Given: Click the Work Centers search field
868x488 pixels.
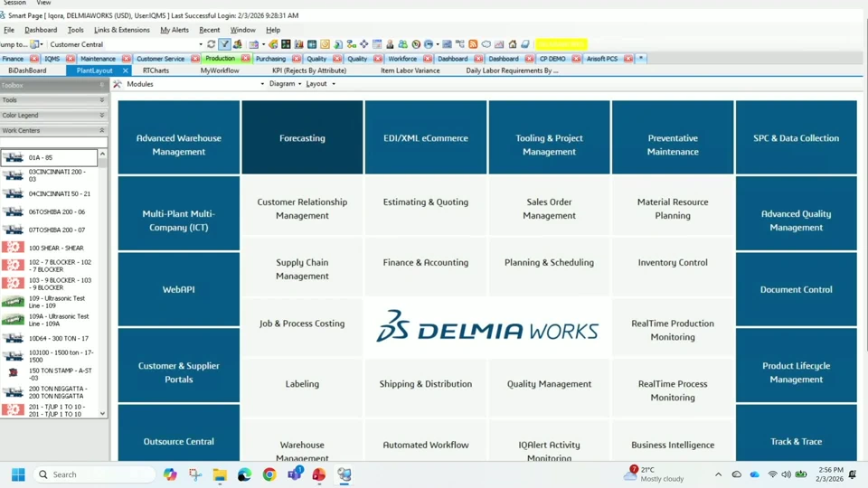Looking at the screenshot, I should (x=53, y=142).
